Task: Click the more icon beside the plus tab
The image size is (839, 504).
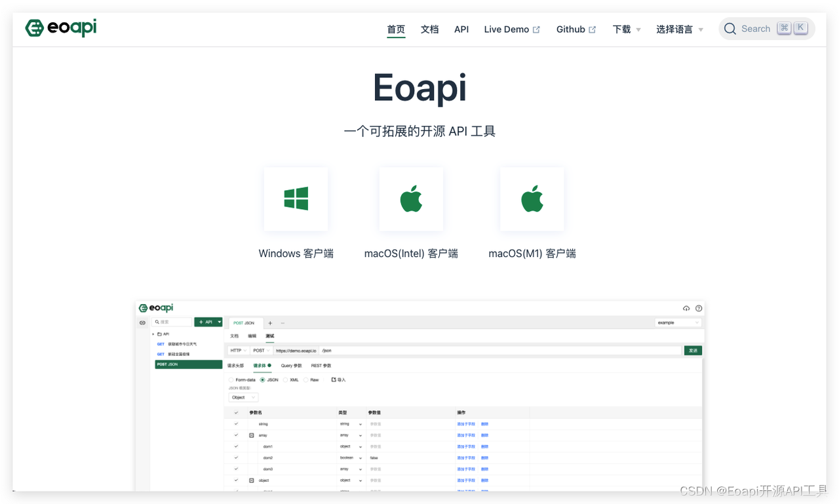Action: (283, 323)
